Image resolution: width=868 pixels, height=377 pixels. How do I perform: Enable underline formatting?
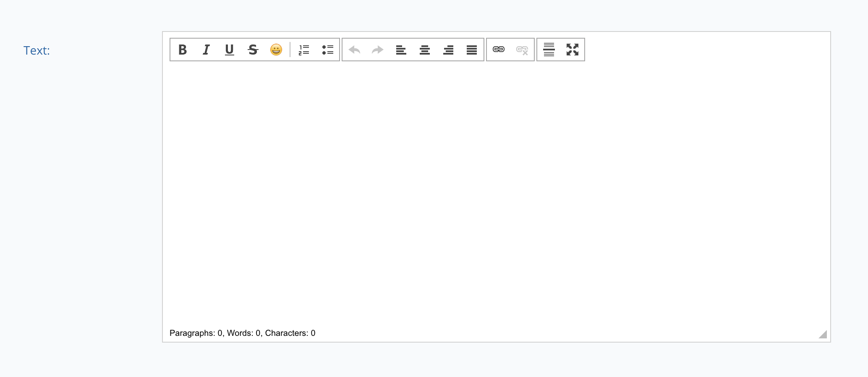point(229,50)
